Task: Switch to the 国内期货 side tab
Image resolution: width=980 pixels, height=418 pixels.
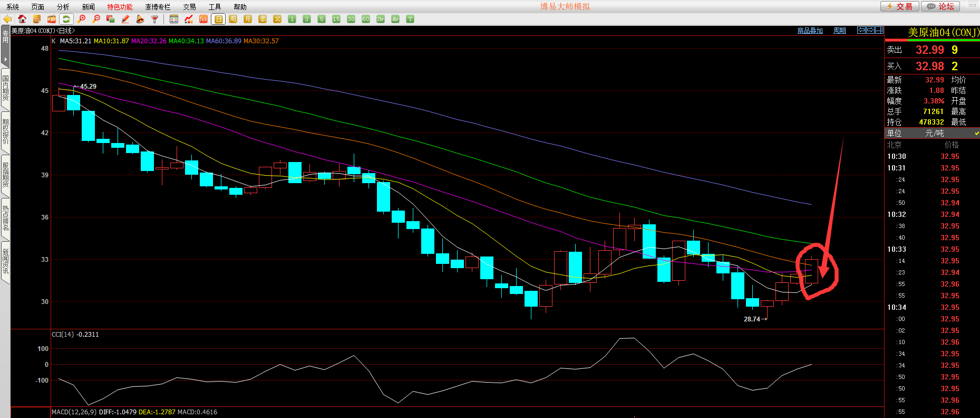Action: pyautogui.click(x=5, y=88)
